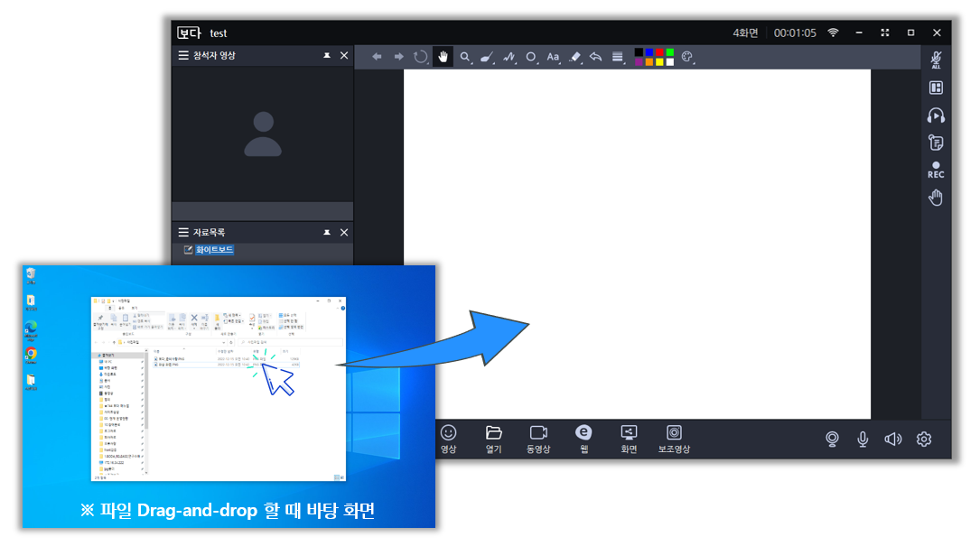
Task: Pick the orange color swatch
Action: pos(649,62)
